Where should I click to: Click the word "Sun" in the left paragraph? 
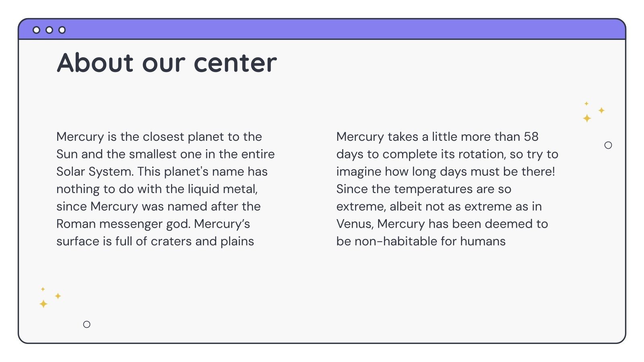pos(67,154)
